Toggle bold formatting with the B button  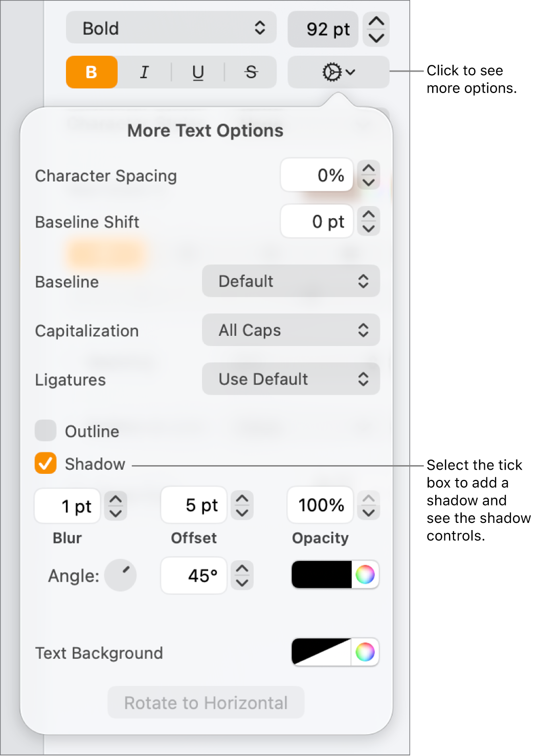point(92,72)
